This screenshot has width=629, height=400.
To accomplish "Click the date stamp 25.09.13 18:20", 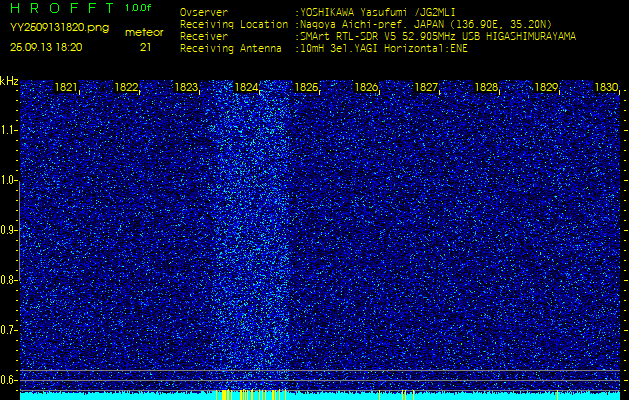I will (x=46, y=47).
